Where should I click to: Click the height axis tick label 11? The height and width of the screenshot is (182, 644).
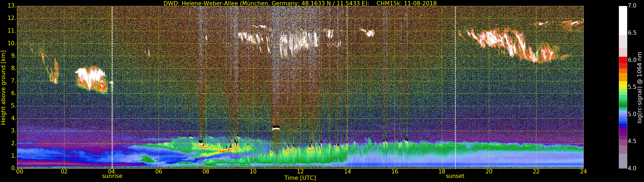click(12, 31)
